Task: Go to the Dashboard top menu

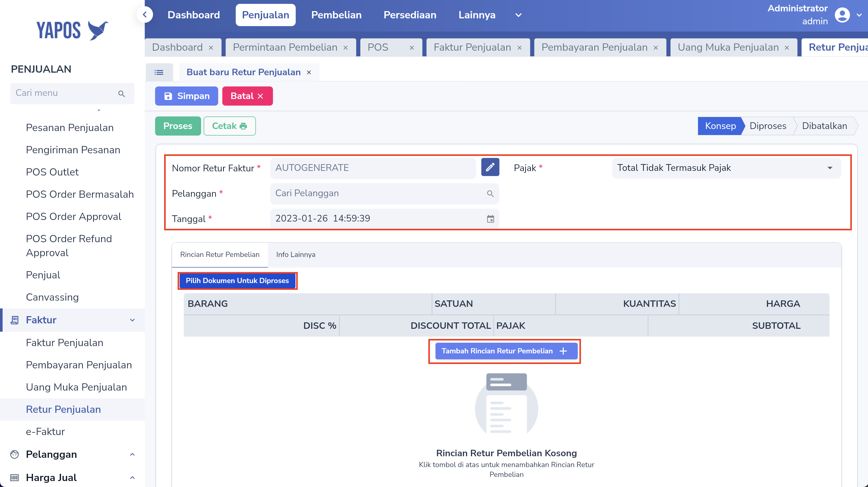Action: tap(194, 15)
